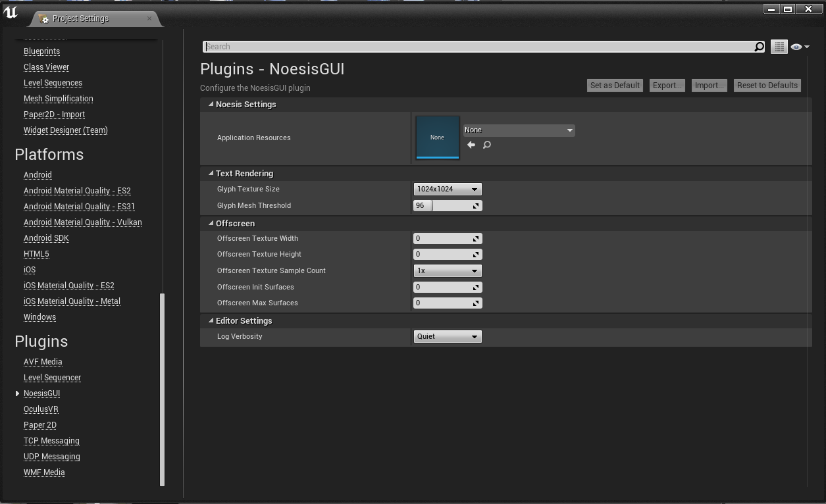The image size is (826, 504).
Task: Select the Windows platform settings page
Action: (39, 316)
